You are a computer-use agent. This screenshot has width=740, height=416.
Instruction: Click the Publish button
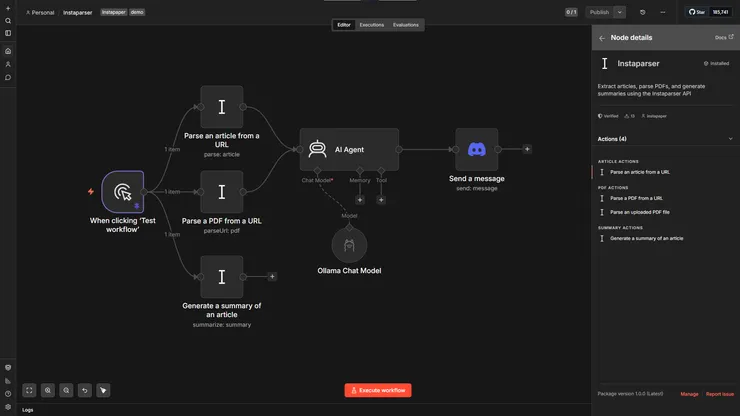click(599, 12)
